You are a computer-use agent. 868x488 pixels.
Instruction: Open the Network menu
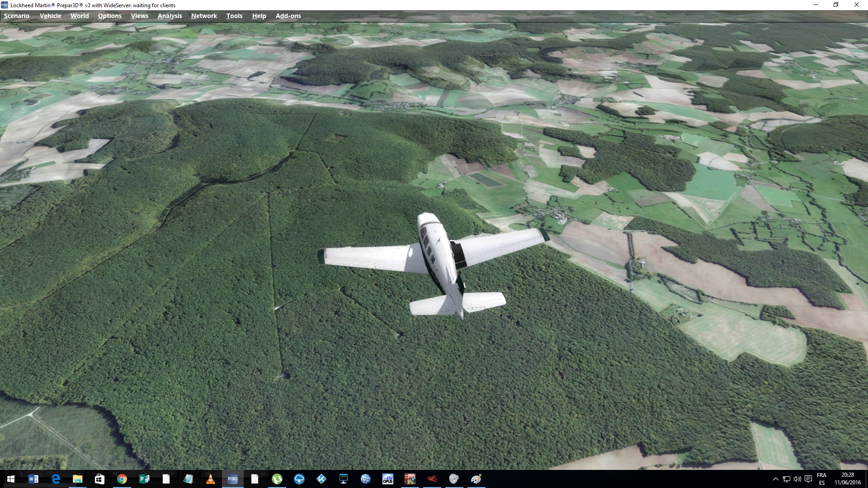pyautogui.click(x=204, y=16)
